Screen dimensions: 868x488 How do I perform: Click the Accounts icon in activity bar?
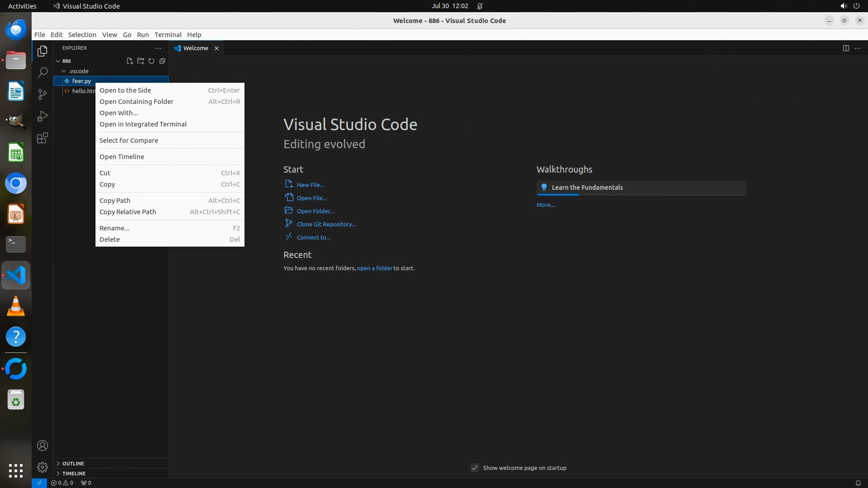[x=42, y=446]
